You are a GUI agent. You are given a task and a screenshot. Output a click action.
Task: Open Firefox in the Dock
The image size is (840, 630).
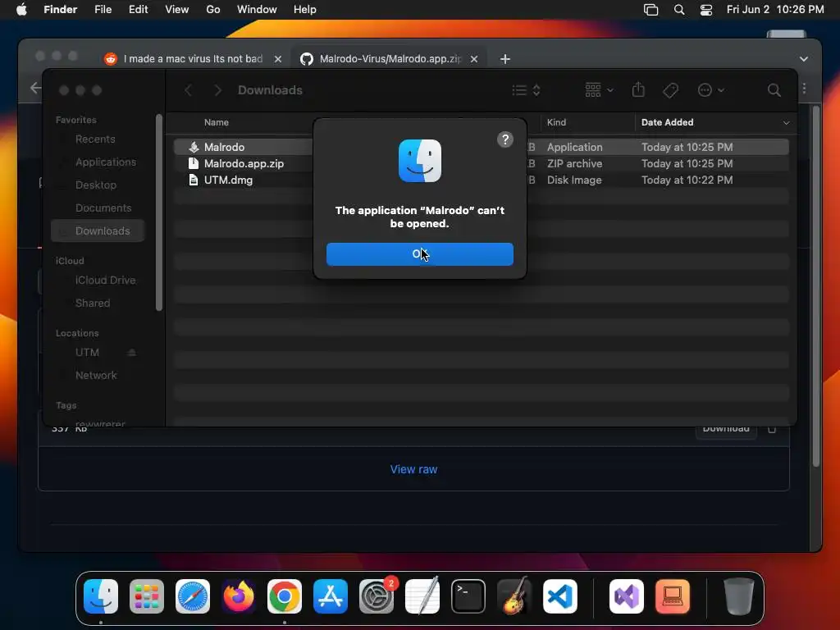(239, 596)
